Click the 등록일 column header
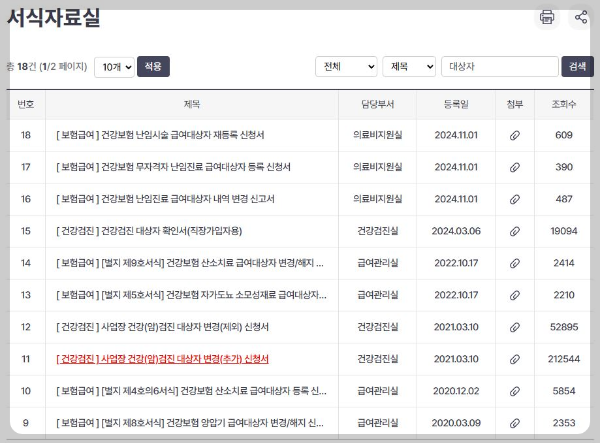600x443 pixels. pos(456,104)
